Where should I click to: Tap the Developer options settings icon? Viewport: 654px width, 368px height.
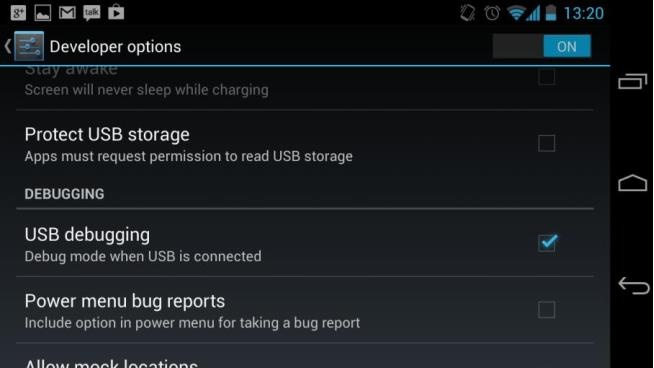pyautogui.click(x=29, y=46)
